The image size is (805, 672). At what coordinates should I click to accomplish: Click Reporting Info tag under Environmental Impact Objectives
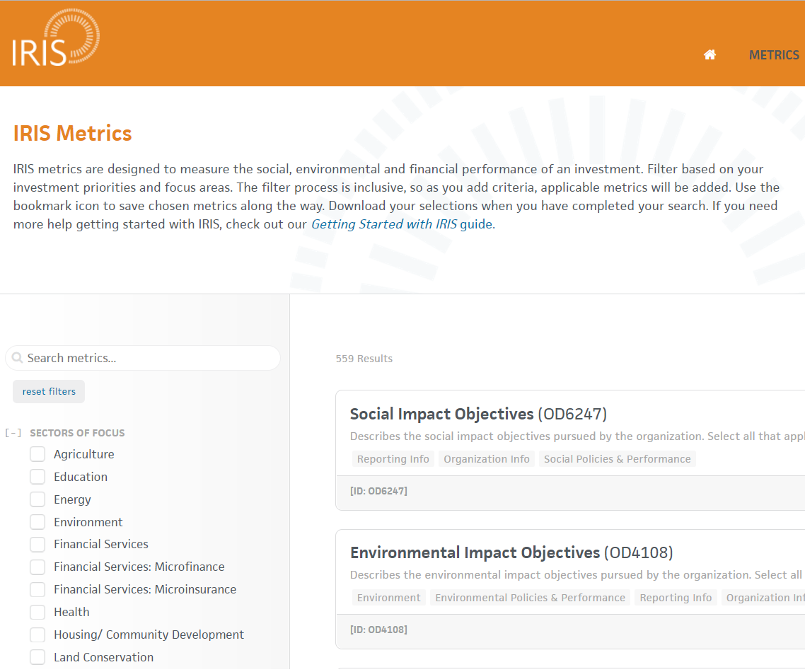(676, 598)
